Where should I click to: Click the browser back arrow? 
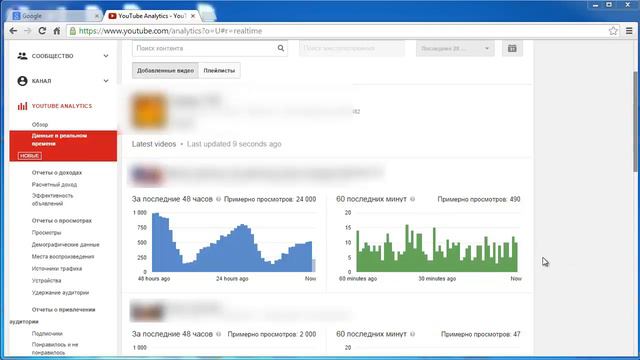coord(13,31)
